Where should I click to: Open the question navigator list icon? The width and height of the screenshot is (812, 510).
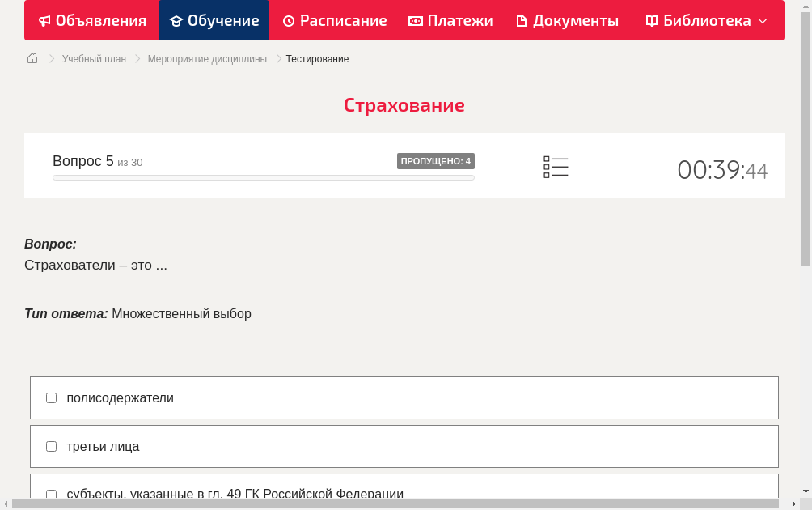pyautogui.click(x=556, y=166)
